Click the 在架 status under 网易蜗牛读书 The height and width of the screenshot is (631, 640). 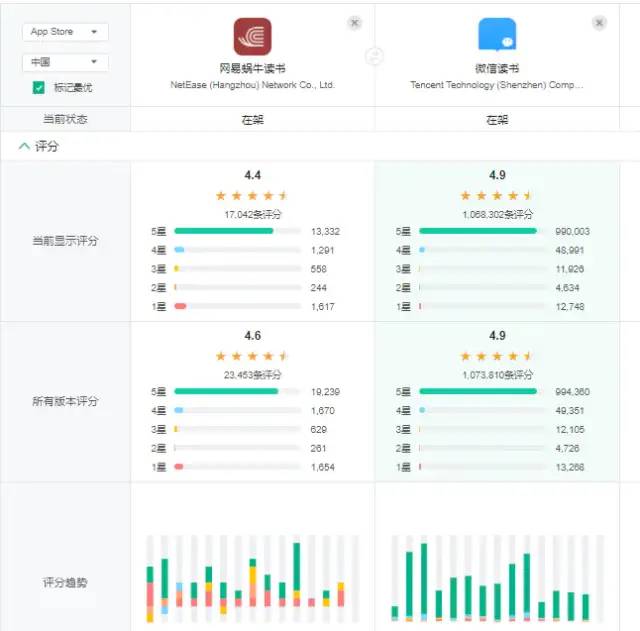pos(252,120)
